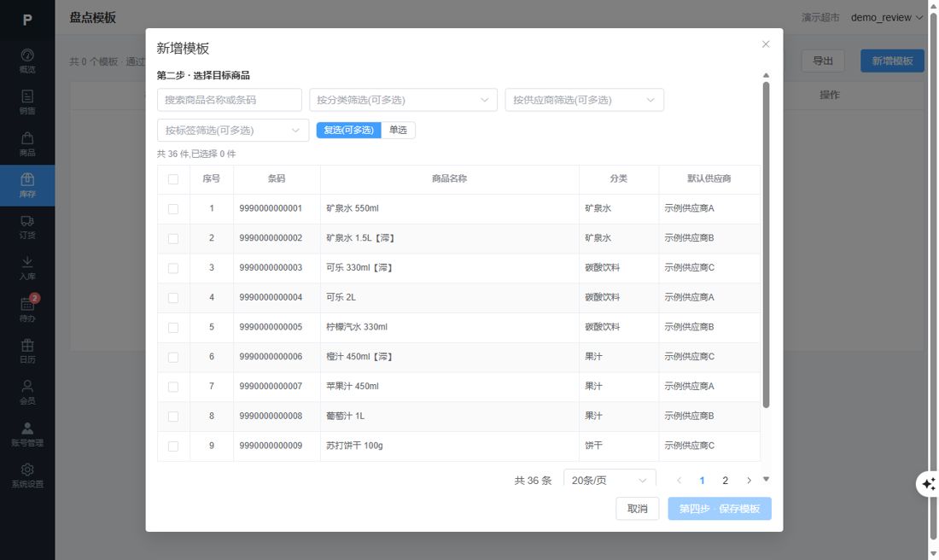Click the dialog scrollbar down arrow
Image resolution: width=939 pixels, height=560 pixels.
766,479
